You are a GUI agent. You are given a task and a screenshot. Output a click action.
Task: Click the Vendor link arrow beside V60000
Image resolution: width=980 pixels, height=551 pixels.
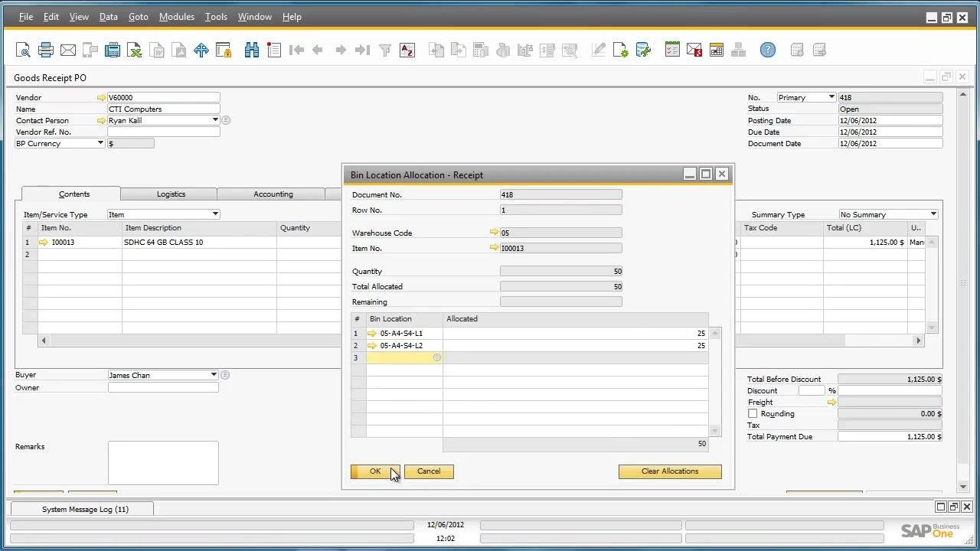(x=101, y=98)
